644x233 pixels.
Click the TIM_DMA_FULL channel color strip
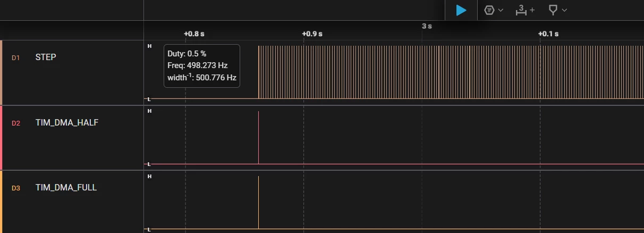click(1, 202)
